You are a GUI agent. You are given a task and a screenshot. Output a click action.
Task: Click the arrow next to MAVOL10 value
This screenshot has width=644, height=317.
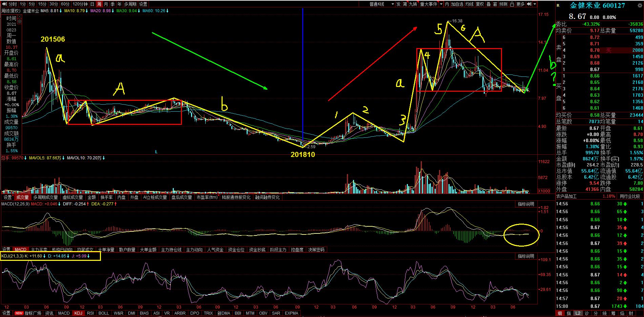(x=104, y=158)
